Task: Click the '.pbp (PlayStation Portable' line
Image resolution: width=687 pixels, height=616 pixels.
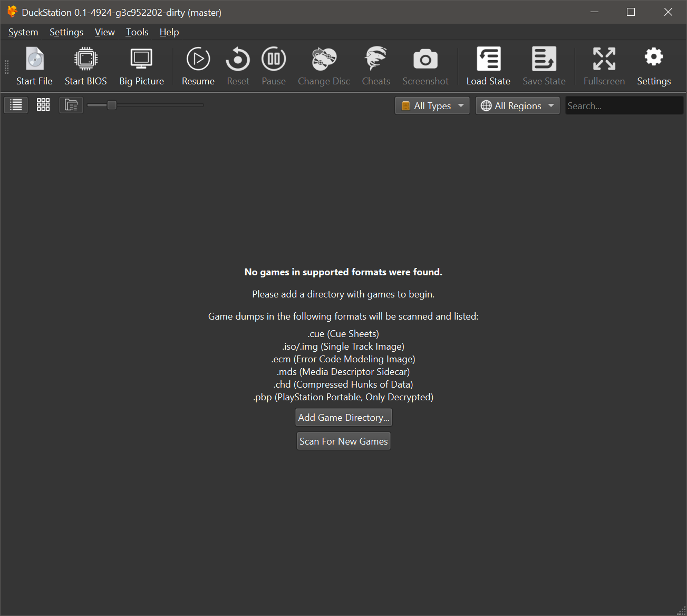Action: [343, 397]
